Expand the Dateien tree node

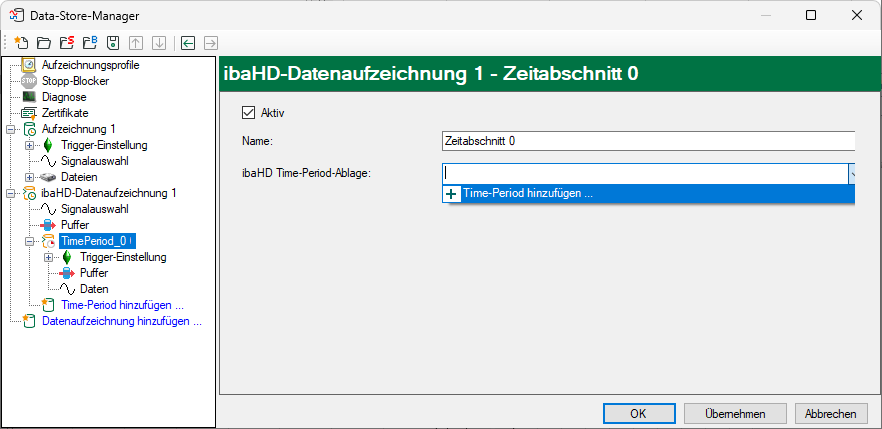(29, 177)
